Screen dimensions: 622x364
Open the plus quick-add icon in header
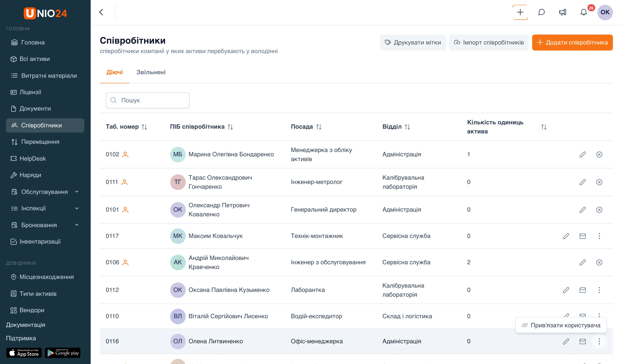pyautogui.click(x=520, y=12)
